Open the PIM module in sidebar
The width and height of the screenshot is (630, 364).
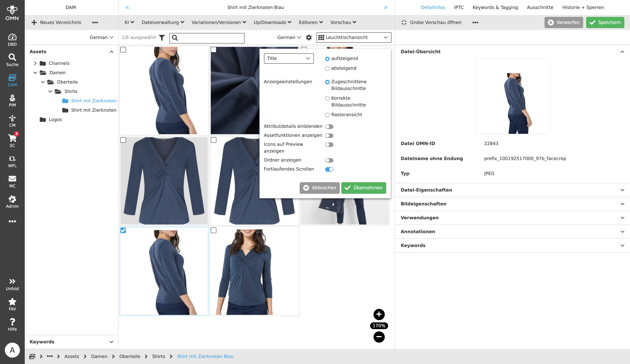[12, 100]
